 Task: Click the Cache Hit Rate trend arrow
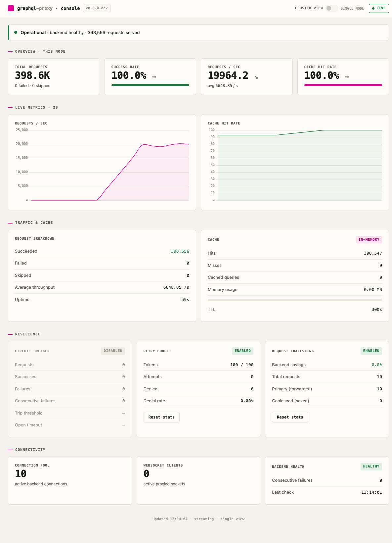[347, 77]
